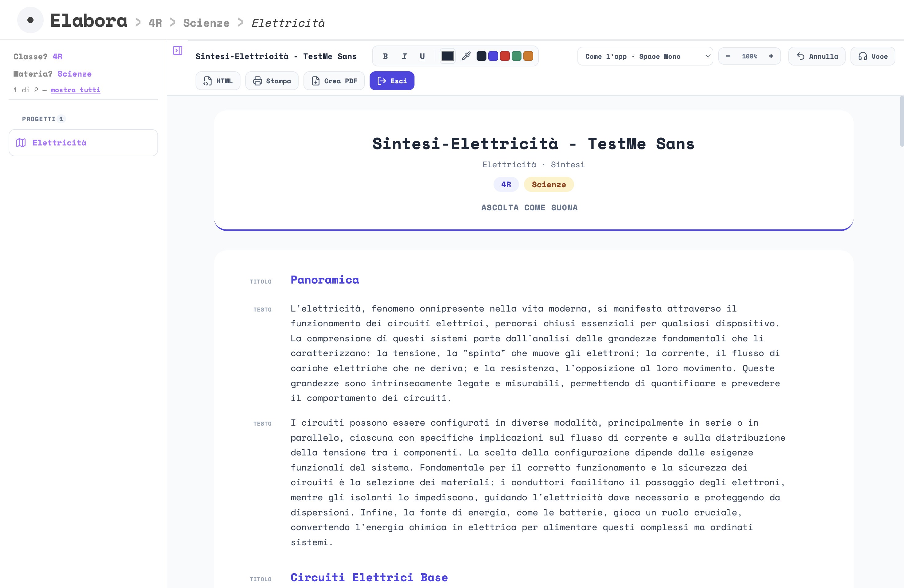Click the TESTO label of second paragraph

click(263, 423)
